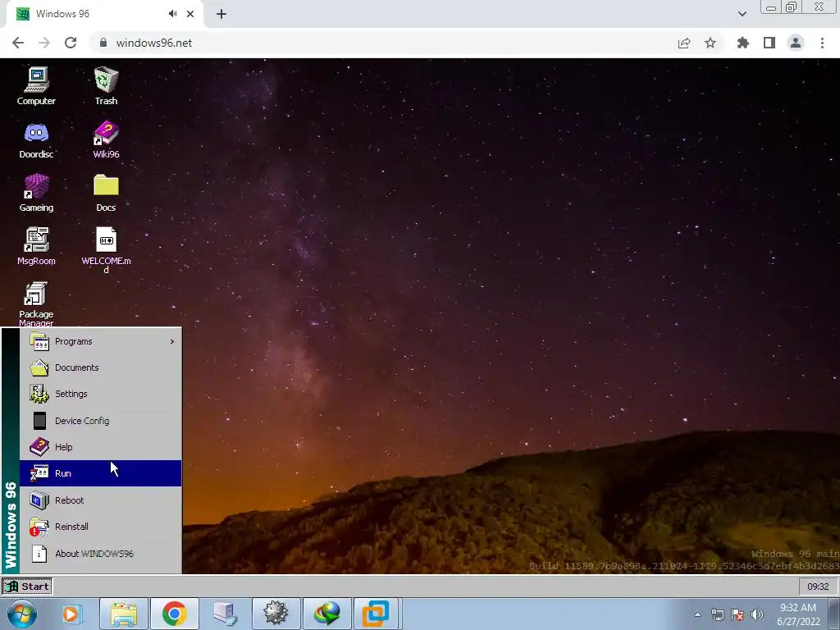Click the Windows 96 taskbar clock 09:32
The height and width of the screenshot is (630, 840).
click(x=818, y=587)
